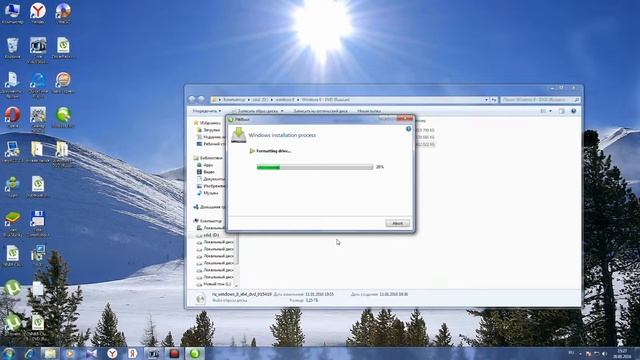
Task: Toggle the Explorer preview pane button
Action: pos(562,111)
